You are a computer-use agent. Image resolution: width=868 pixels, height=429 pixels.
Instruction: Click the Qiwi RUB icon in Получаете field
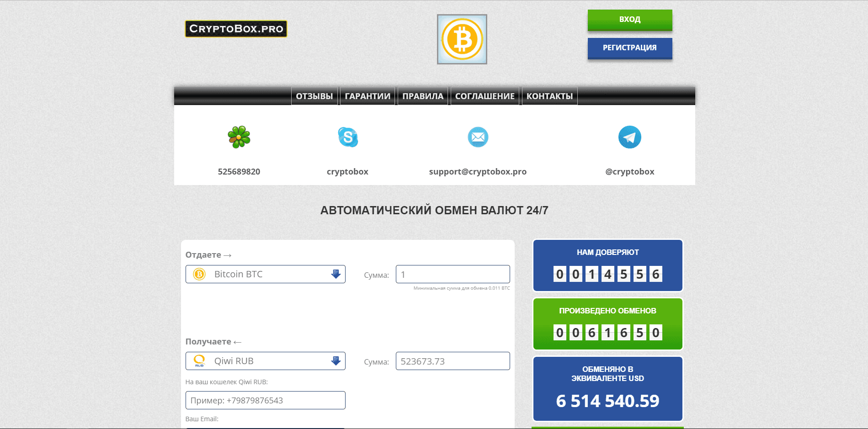200,361
